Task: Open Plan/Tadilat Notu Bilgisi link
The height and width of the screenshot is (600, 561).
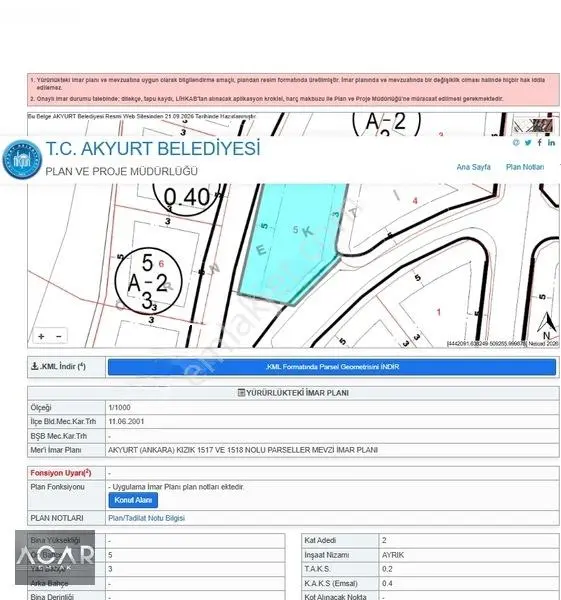Action: 147,518
